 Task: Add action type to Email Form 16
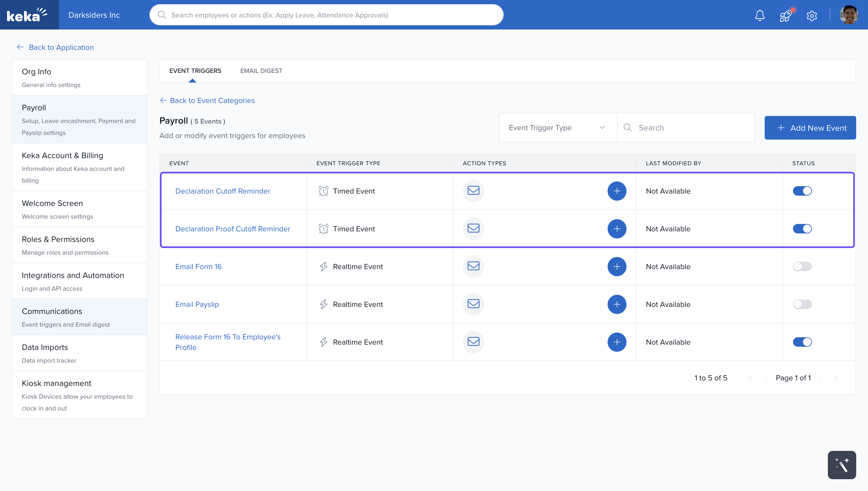pos(617,266)
